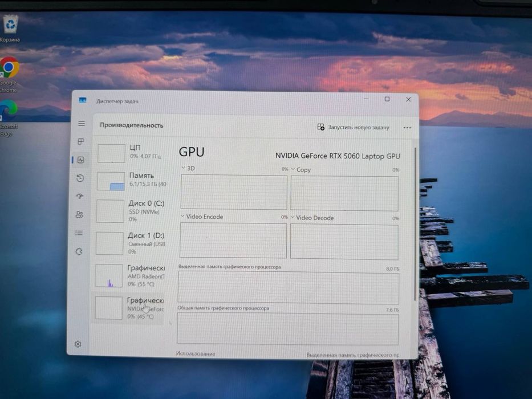532x399 pixels.
Task: Open the Video Decode graph dropdown
Action: point(293,217)
